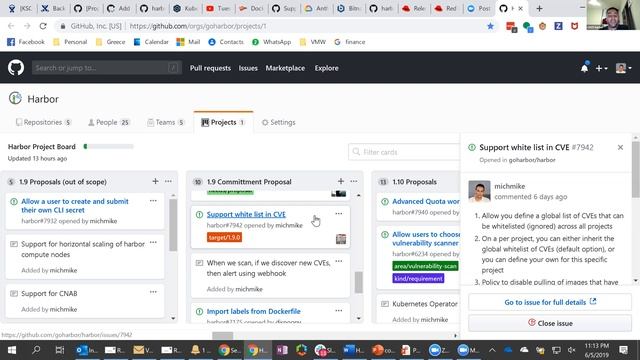Go back with the browser back arrow
The height and width of the screenshot is (360, 640).
pyautogui.click(x=11, y=26)
